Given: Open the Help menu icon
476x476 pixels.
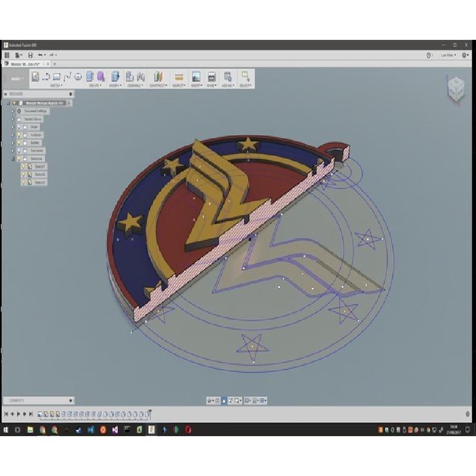Looking at the screenshot, I should tap(465, 55).
